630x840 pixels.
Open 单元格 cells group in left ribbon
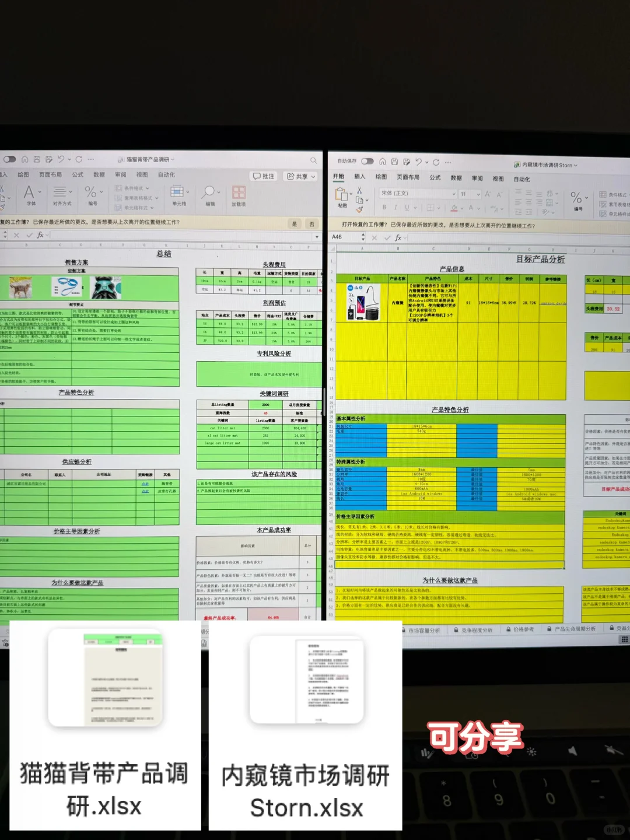pyautogui.click(x=179, y=196)
